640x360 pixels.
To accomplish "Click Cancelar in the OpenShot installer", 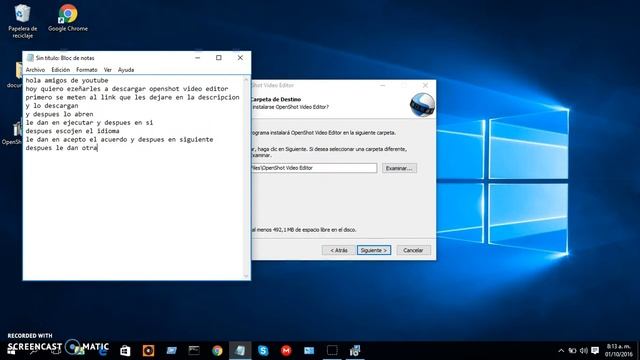I will point(413,250).
